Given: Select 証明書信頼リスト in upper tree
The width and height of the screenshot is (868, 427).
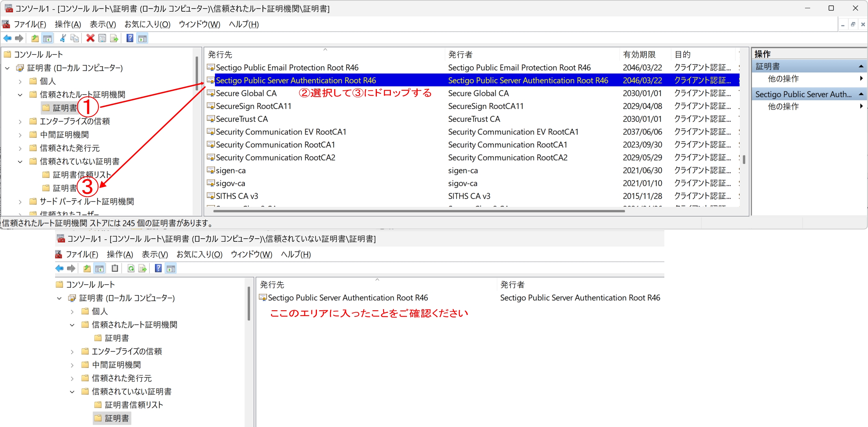Looking at the screenshot, I should pos(81,175).
